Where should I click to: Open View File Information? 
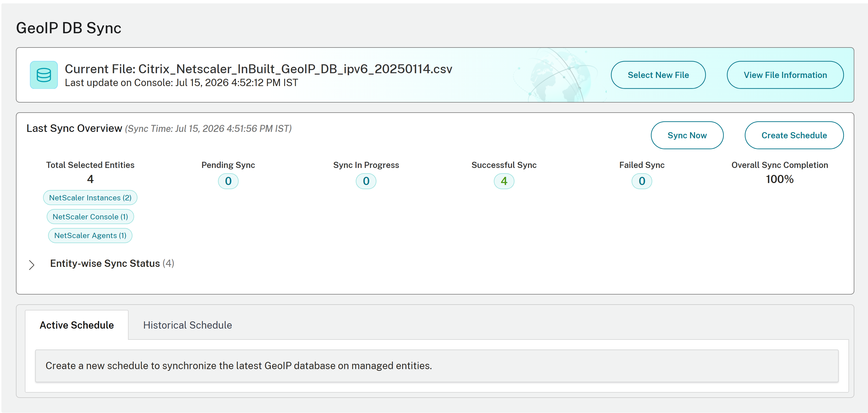[785, 75]
